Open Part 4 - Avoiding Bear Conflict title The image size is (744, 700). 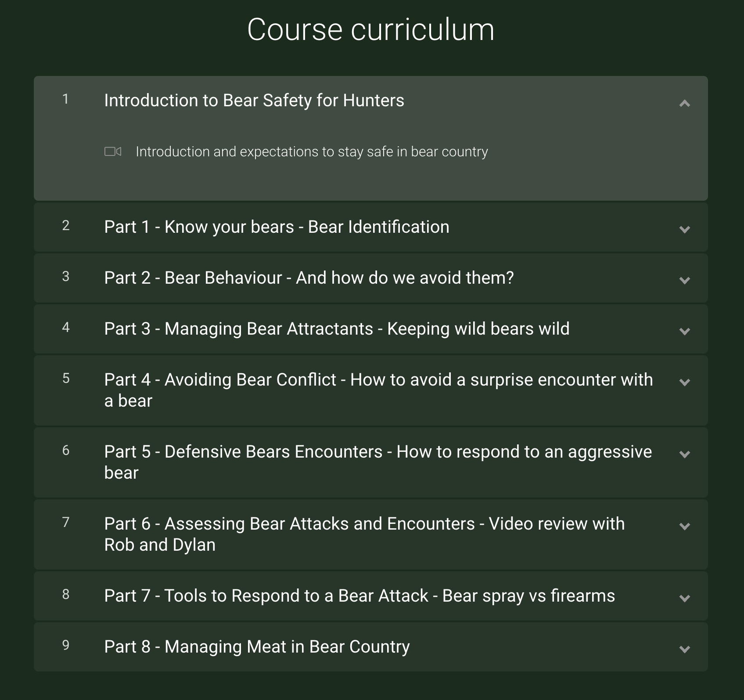tap(378, 390)
